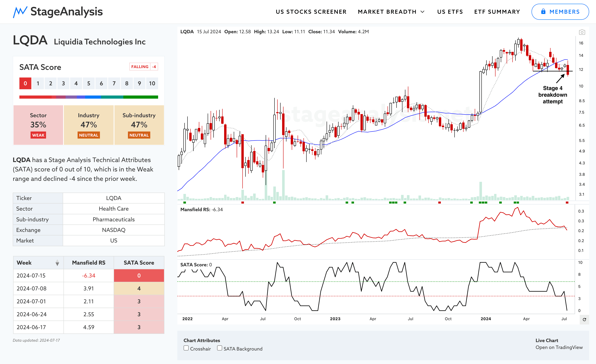Click the Industry 47% Neutral tile
Image resolution: width=596 pixels, height=364 pixels.
pos(89,125)
